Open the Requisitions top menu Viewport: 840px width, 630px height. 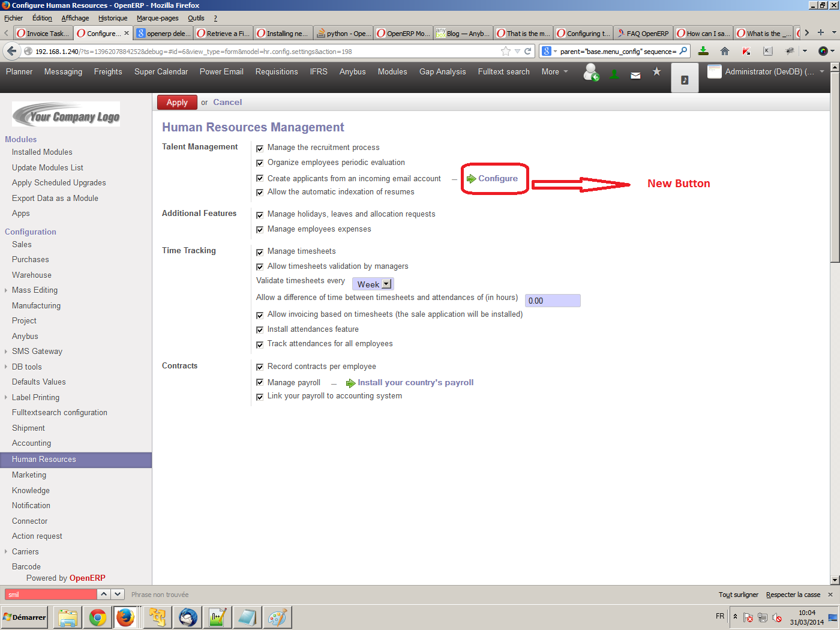coord(277,72)
